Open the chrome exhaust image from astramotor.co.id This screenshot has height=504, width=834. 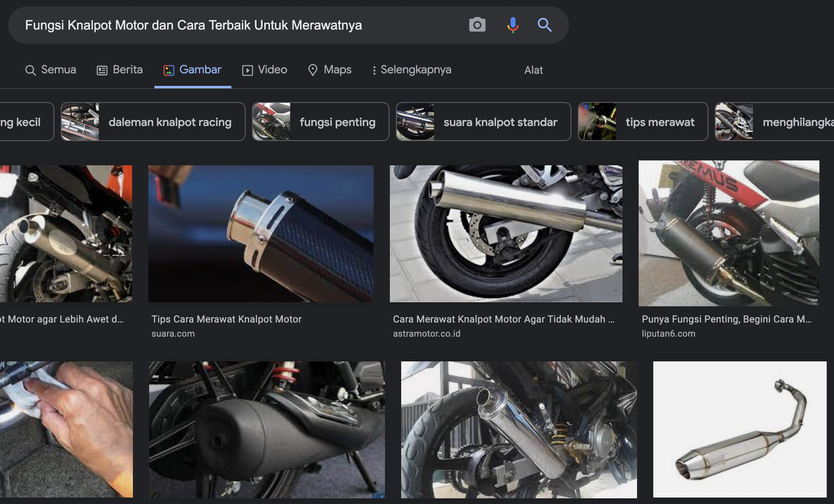click(x=506, y=233)
